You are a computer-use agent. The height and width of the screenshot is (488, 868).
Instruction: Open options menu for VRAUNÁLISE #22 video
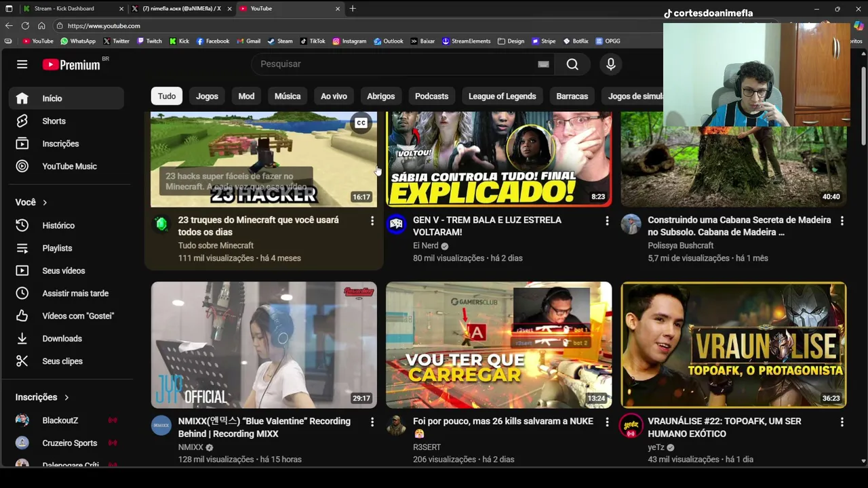[x=842, y=422]
